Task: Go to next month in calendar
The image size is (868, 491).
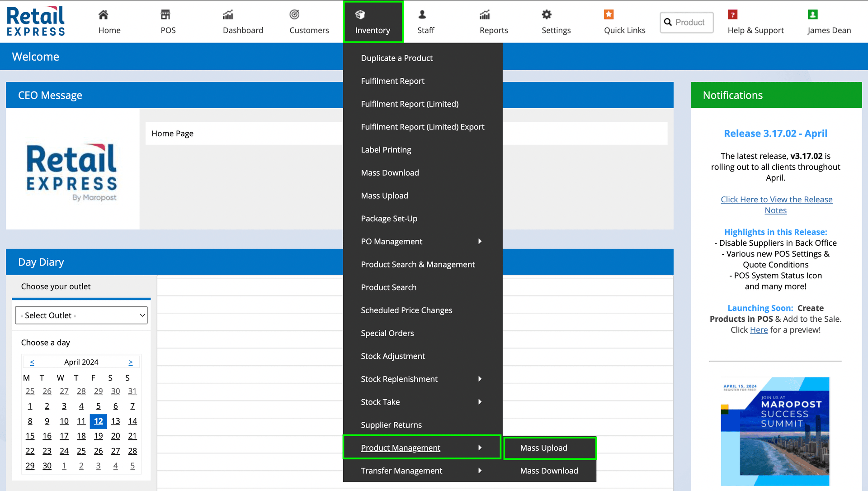Action: pyautogui.click(x=130, y=362)
